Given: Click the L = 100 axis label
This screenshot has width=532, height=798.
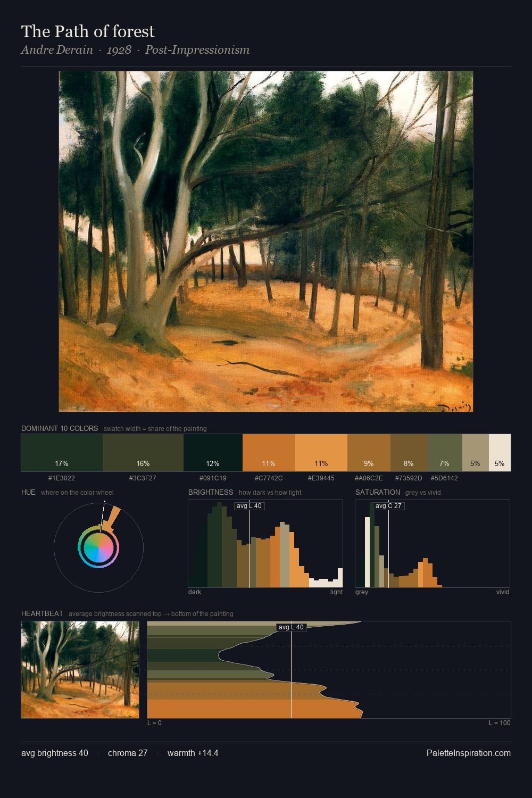Looking at the screenshot, I should [x=500, y=723].
